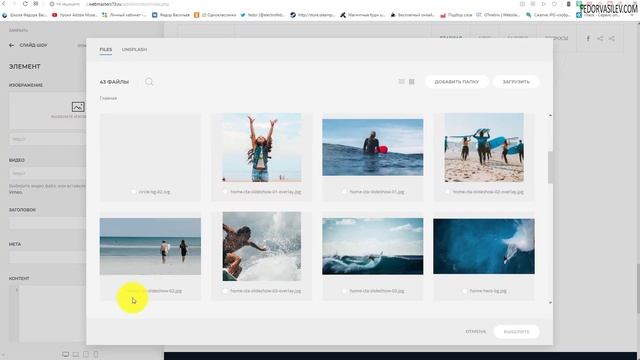Screen dimensions: 640x360
Task: Tick checkbox for home-hero-bg.jpg
Action: 464,291
